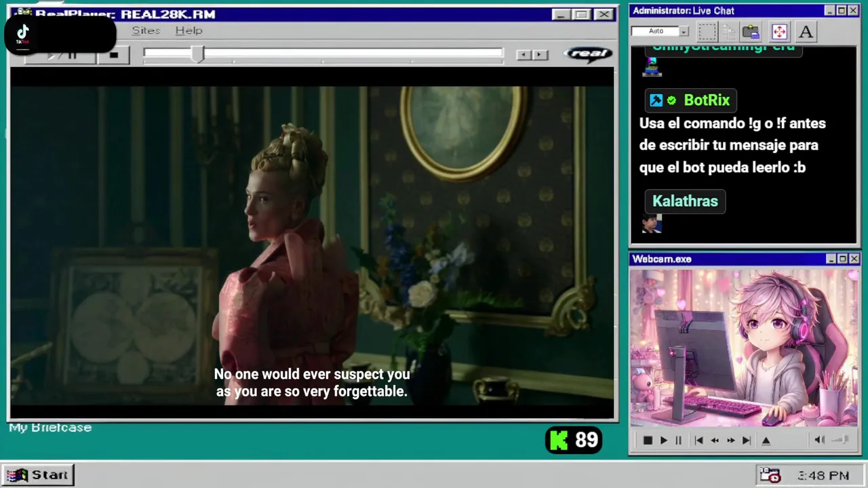
Task: Stop playback with RealPlayer's stop button
Action: coord(114,55)
